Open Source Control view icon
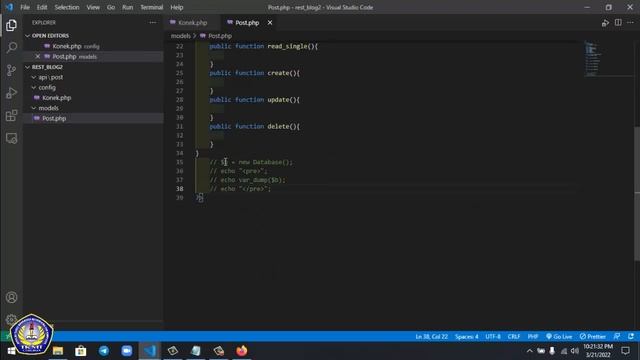The height and width of the screenshot is (360, 640). click(x=11, y=70)
